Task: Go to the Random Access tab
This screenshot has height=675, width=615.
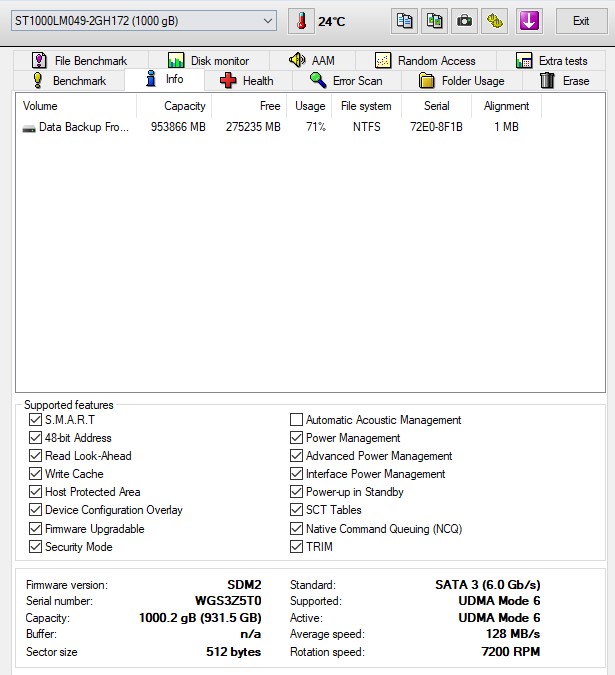Action: (425, 60)
